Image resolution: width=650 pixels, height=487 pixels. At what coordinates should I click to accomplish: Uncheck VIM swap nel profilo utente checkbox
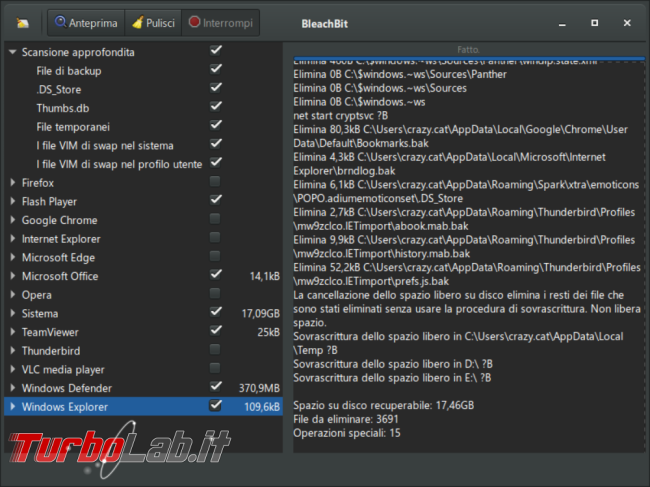tap(215, 162)
